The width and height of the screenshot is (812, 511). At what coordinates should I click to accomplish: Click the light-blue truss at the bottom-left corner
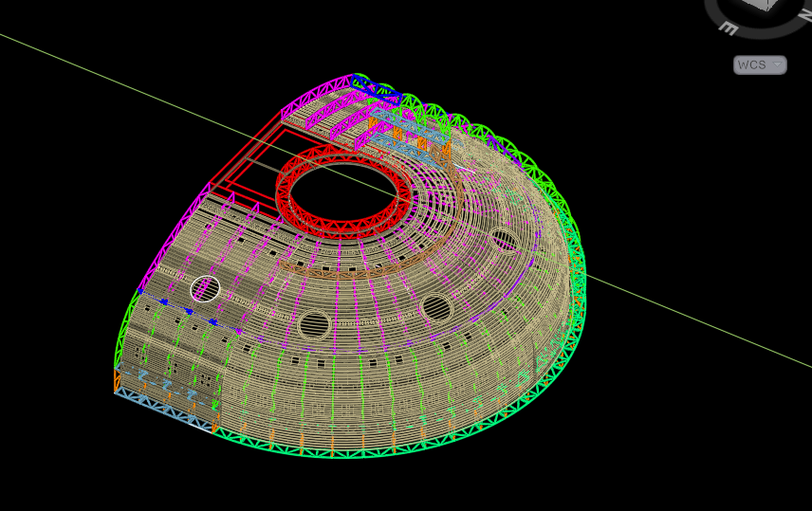point(161,408)
